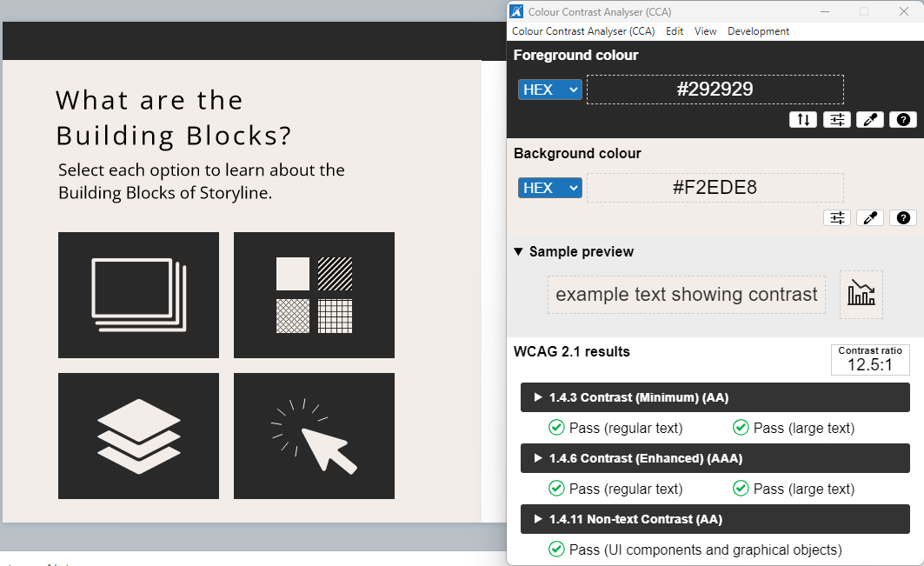
Task: Click Pass (UI components and graphical objects)
Action: click(695, 549)
